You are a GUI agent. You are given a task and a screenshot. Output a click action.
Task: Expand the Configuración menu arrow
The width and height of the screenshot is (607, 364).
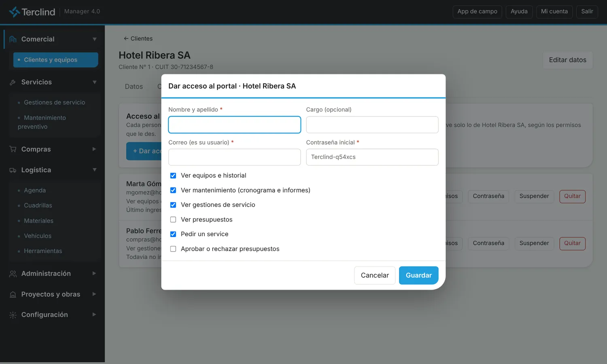coord(94,315)
